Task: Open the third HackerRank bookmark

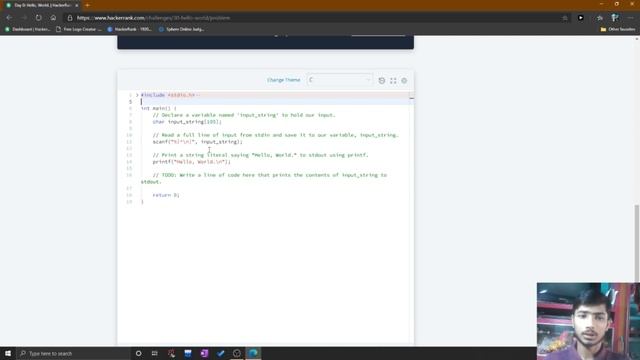Action: [x=130, y=29]
